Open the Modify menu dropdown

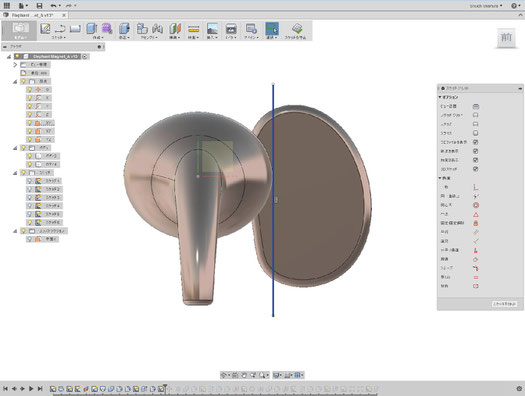(x=124, y=37)
